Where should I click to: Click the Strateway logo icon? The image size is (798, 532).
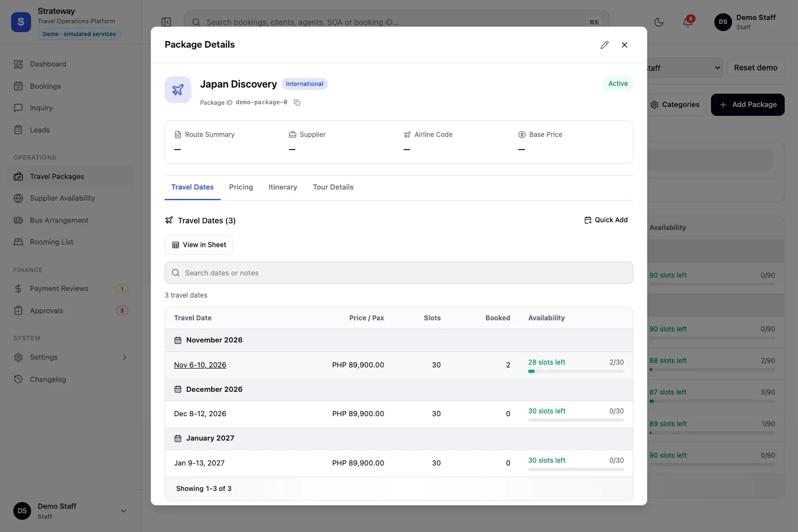coord(21,22)
